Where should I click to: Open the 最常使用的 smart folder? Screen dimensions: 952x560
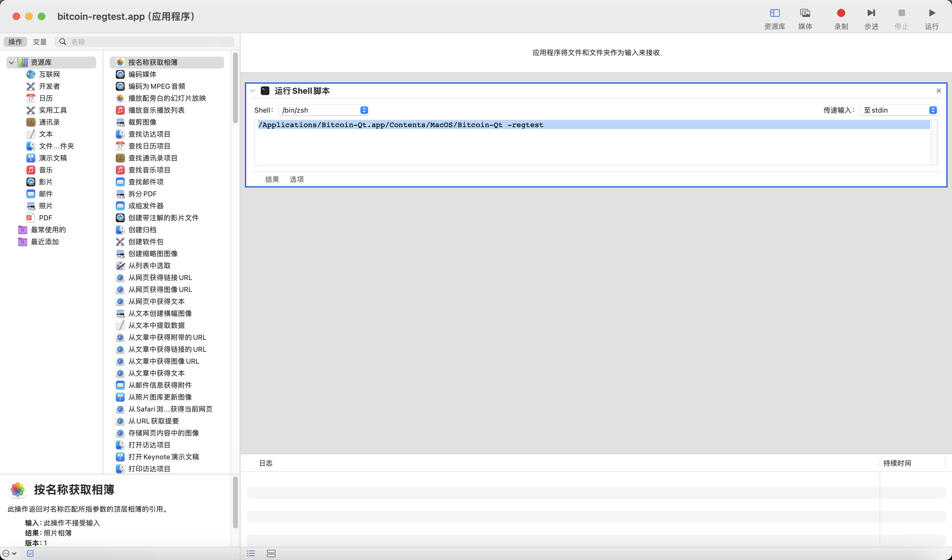point(48,230)
